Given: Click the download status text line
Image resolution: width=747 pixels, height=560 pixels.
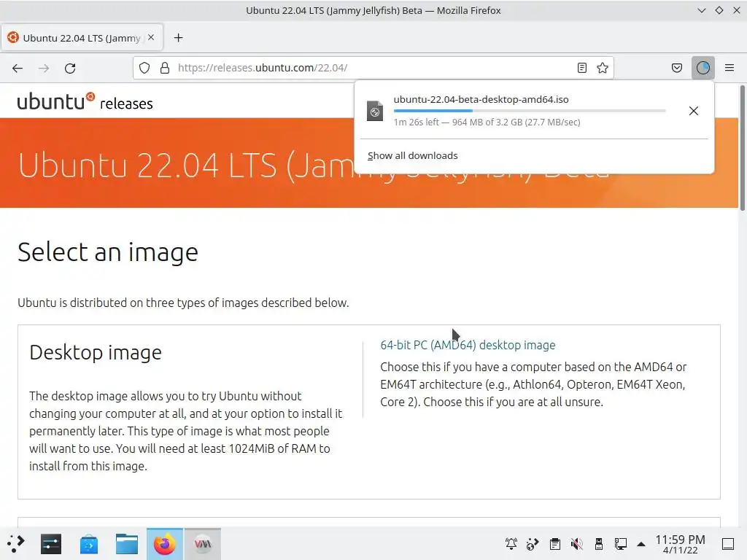Looking at the screenshot, I should pyautogui.click(x=487, y=122).
